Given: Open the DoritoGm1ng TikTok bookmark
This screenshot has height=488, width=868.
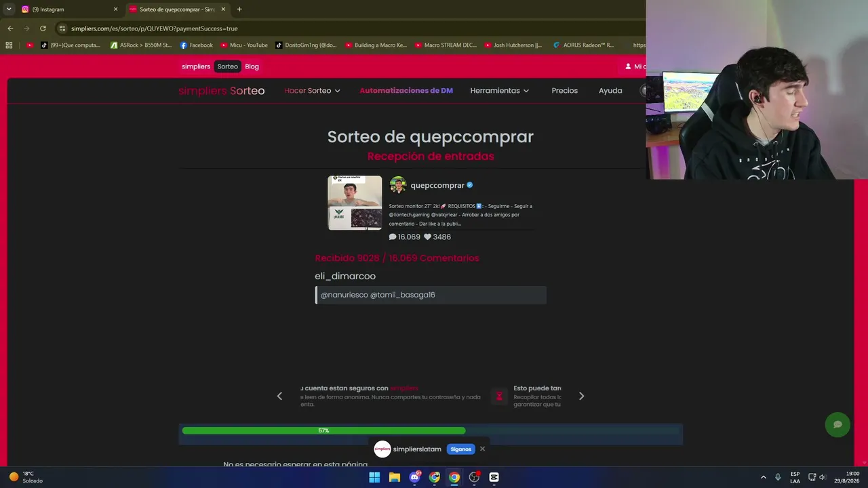Looking at the screenshot, I should pos(307,45).
